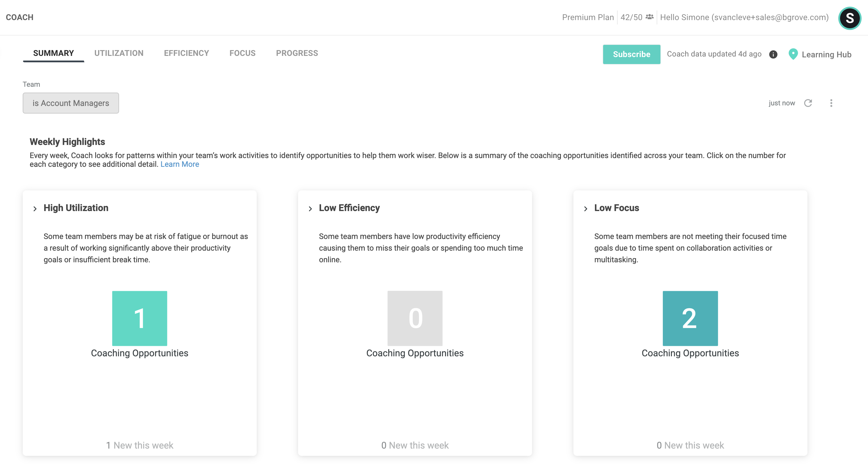Click the info icon beside Coach data updated

click(773, 54)
